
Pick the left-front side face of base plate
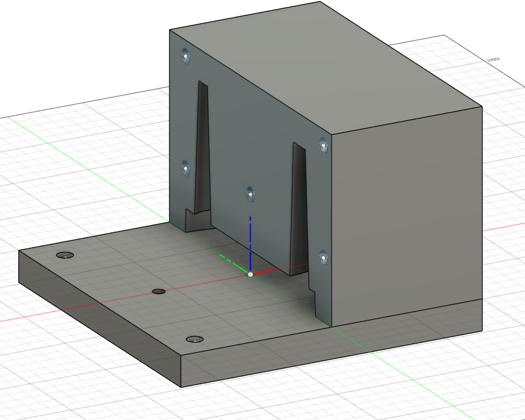[x=96, y=317]
